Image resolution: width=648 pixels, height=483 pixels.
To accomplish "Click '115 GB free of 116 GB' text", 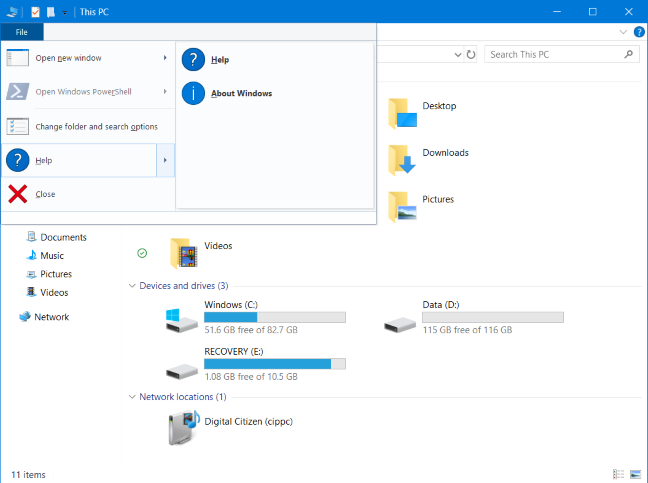I will (467, 330).
